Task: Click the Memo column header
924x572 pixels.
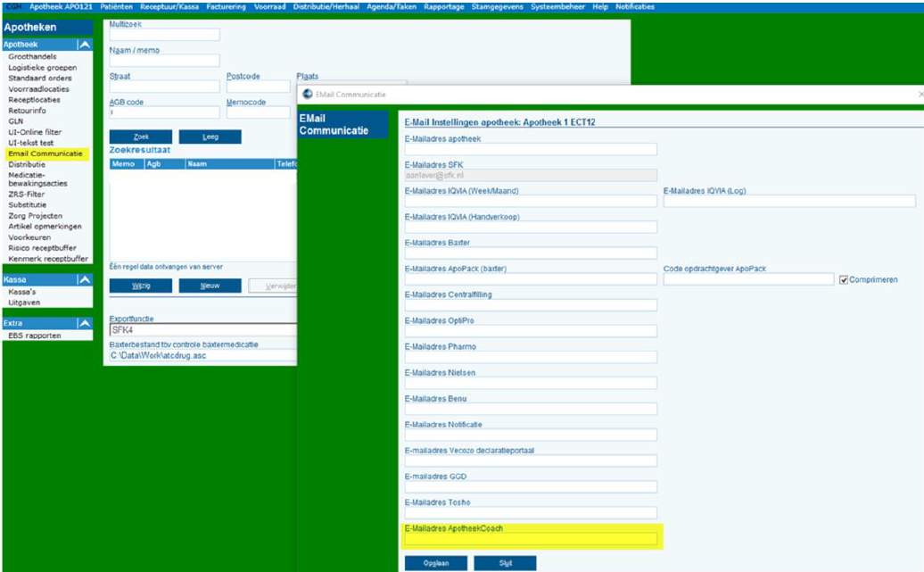Action: [x=127, y=164]
